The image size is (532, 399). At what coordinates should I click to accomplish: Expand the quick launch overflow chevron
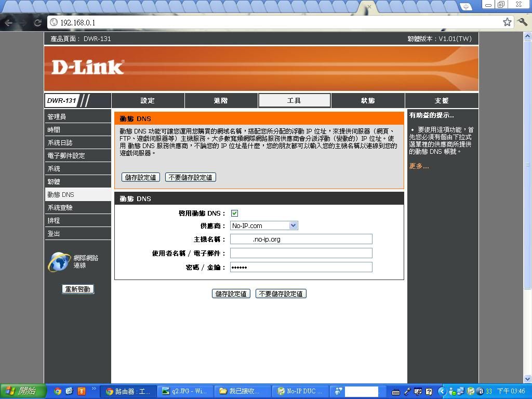[x=94, y=389]
